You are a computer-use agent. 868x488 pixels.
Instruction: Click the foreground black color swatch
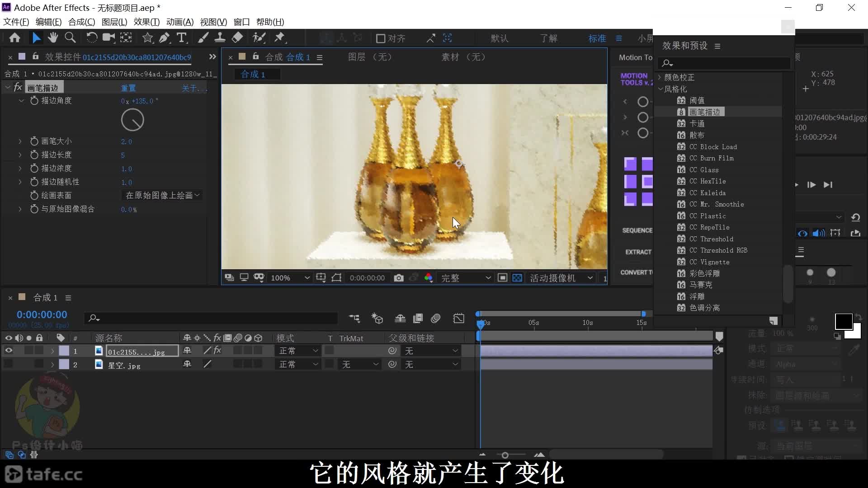[843, 322]
